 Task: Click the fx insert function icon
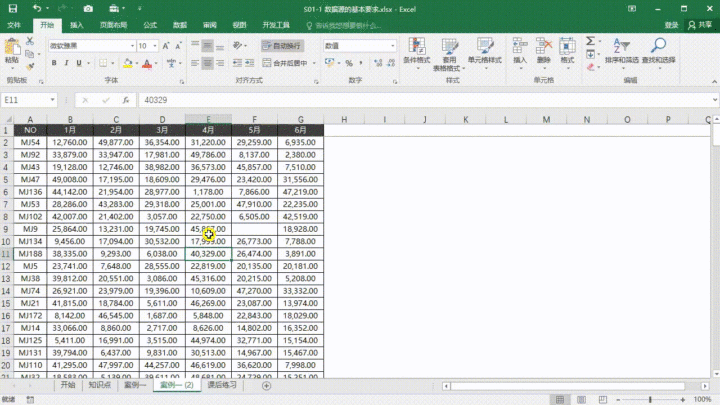(x=125, y=100)
